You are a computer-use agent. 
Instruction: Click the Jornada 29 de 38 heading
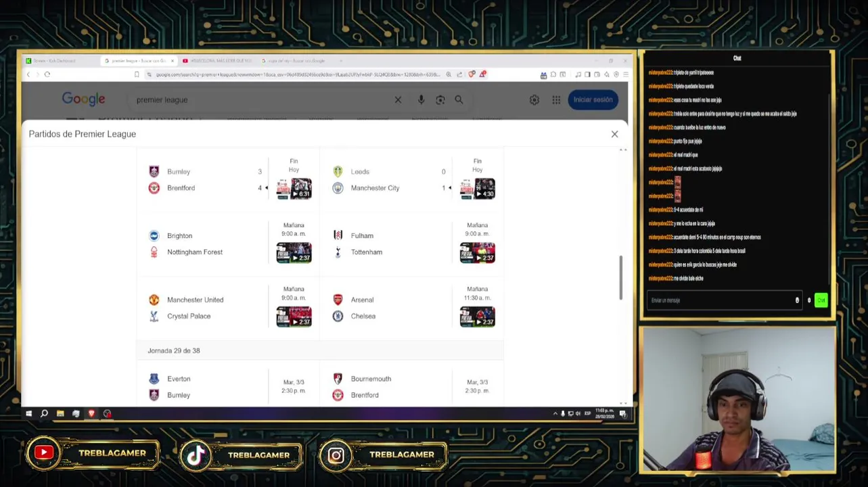174,350
